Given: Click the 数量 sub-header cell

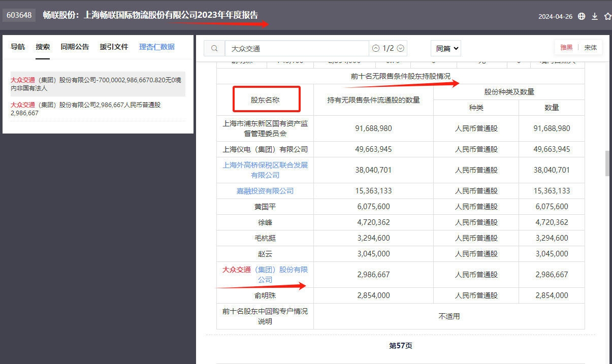Looking at the screenshot, I should pos(552,108).
